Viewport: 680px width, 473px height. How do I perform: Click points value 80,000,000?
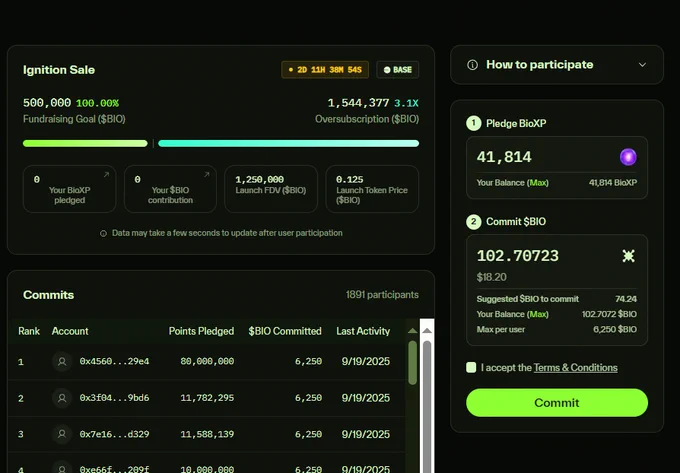pos(207,361)
